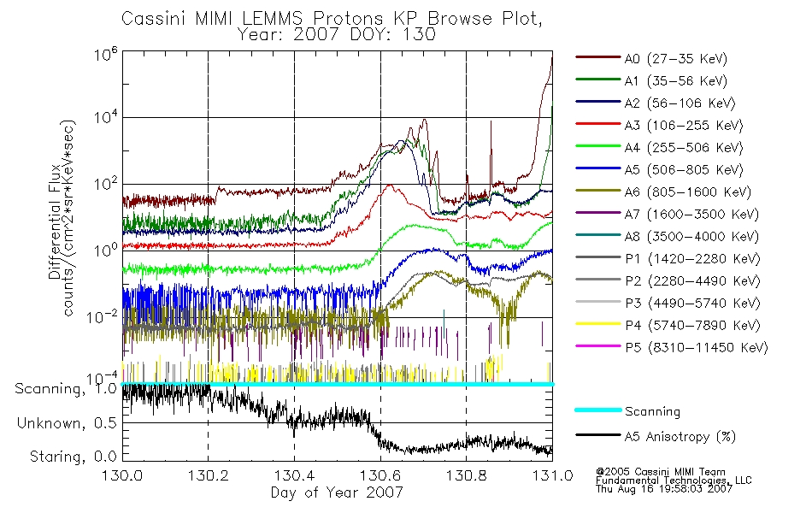Click the P2 (2280-4490 KeV) legend label
The image size is (812, 513).
pos(692,281)
